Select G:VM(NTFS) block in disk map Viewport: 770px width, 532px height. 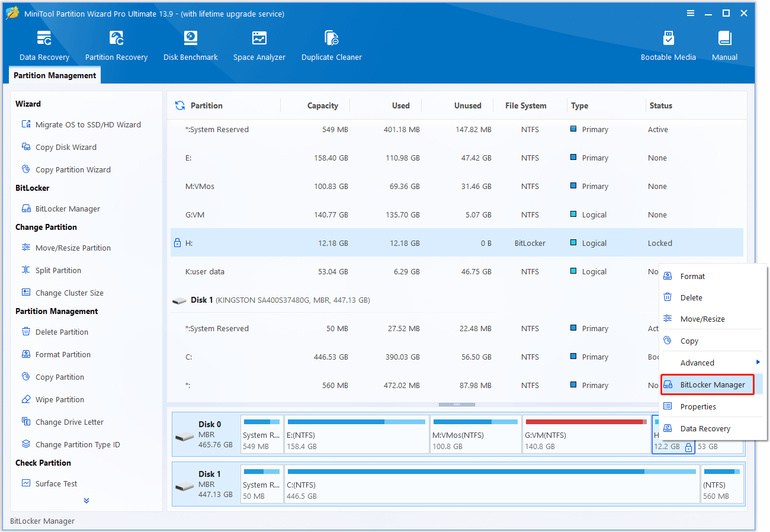586,434
